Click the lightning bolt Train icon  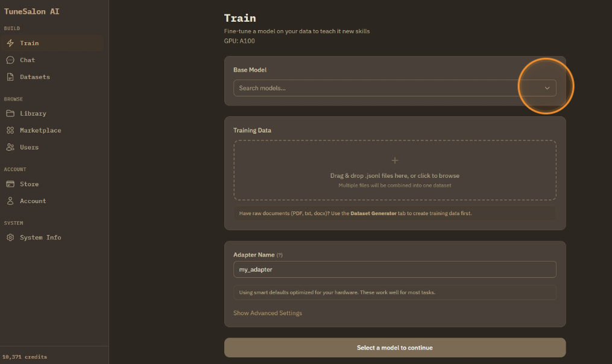click(10, 43)
